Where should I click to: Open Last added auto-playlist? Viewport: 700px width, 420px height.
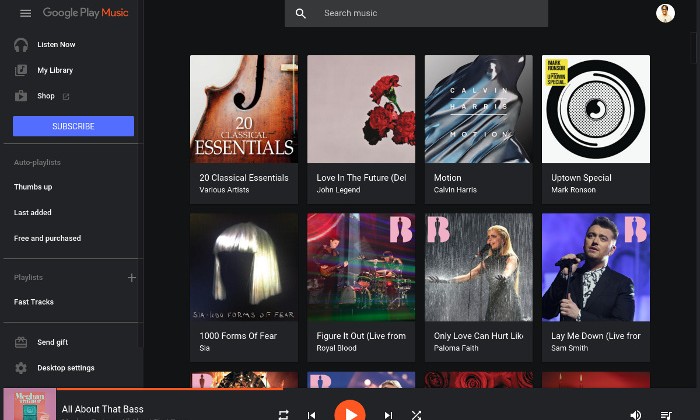33,212
